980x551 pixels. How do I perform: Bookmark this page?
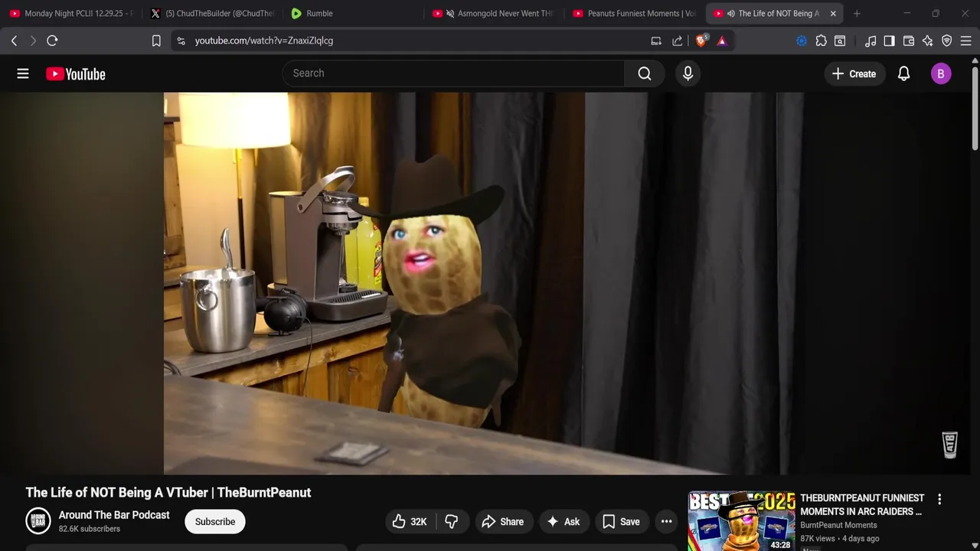click(x=156, y=41)
